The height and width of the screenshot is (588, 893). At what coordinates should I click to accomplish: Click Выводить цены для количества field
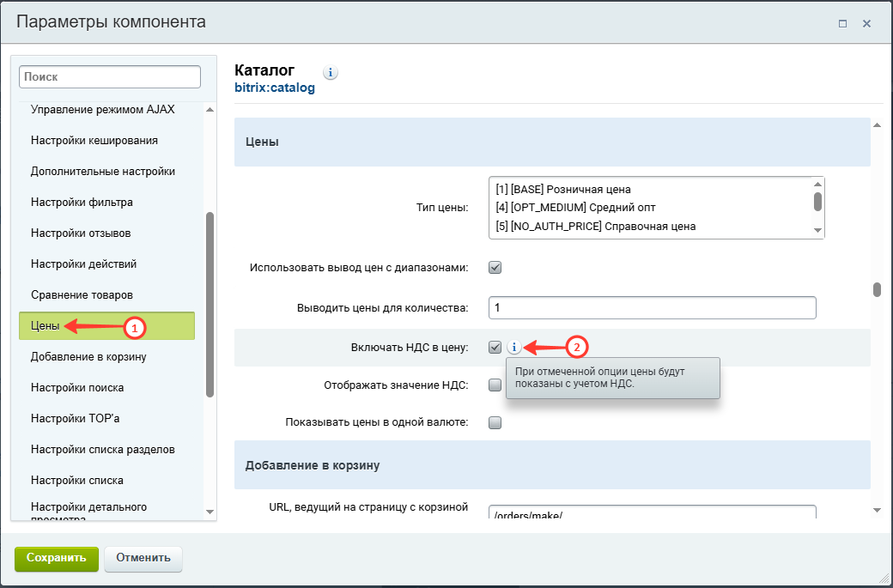coord(652,308)
